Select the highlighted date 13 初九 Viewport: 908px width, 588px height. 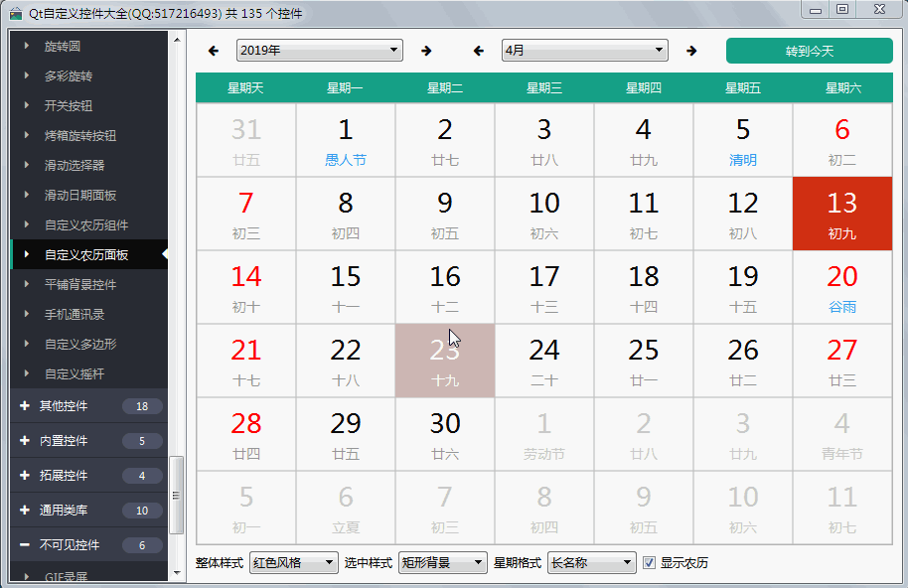coord(841,215)
